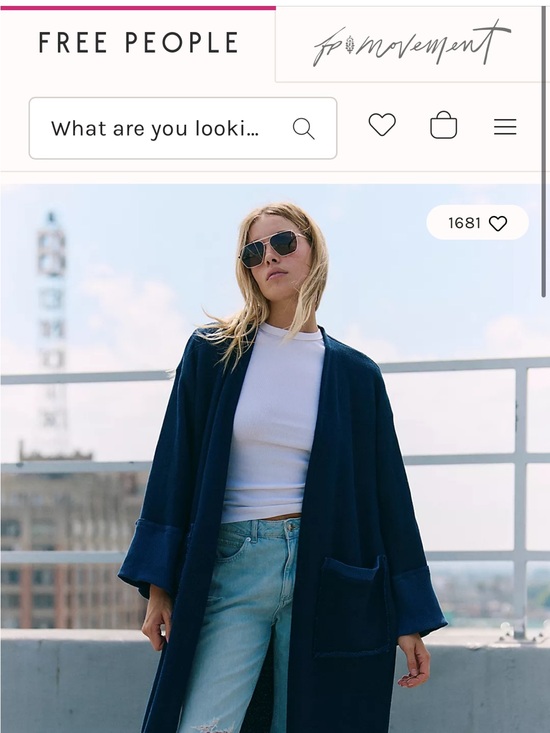Viewport: 550px width, 733px height.
Task: Open the wishlist heart icon in header
Action: pyautogui.click(x=382, y=125)
